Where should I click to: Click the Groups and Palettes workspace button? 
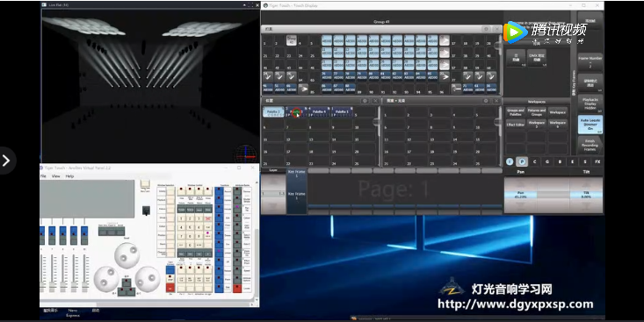[x=515, y=112]
